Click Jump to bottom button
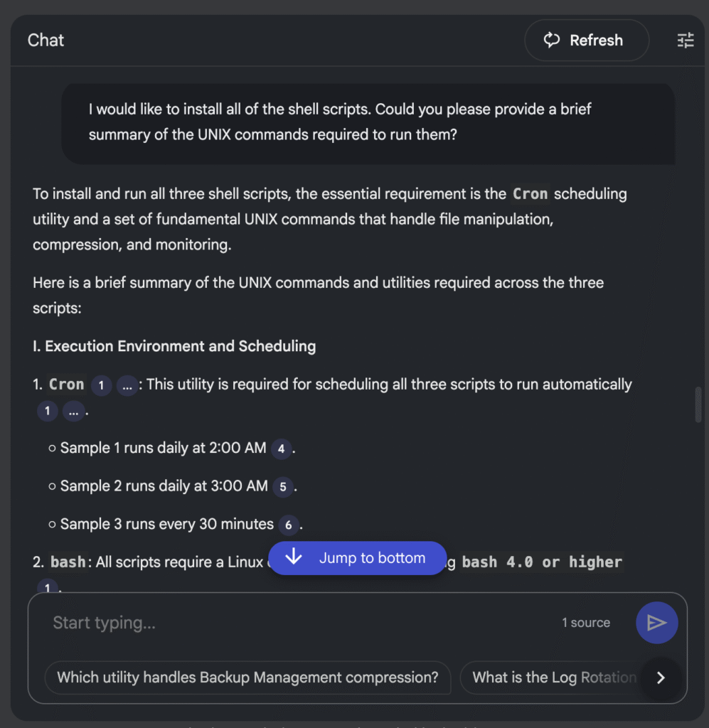 click(357, 558)
